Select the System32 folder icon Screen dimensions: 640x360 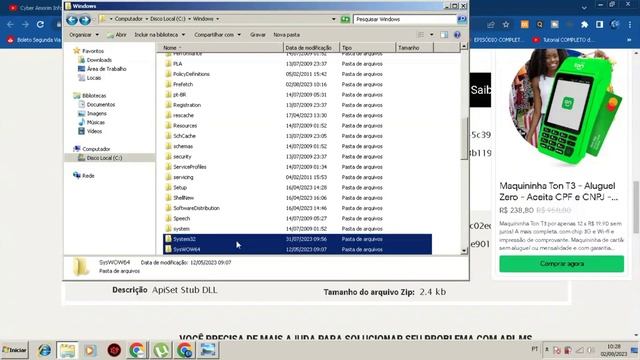coord(168,239)
